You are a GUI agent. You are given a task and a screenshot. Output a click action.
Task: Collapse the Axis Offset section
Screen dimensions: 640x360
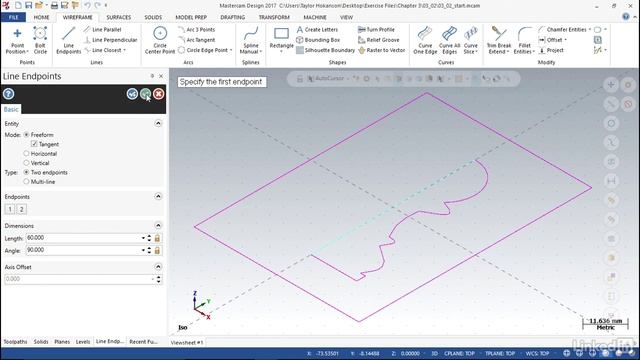pyautogui.click(x=158, y=267)
